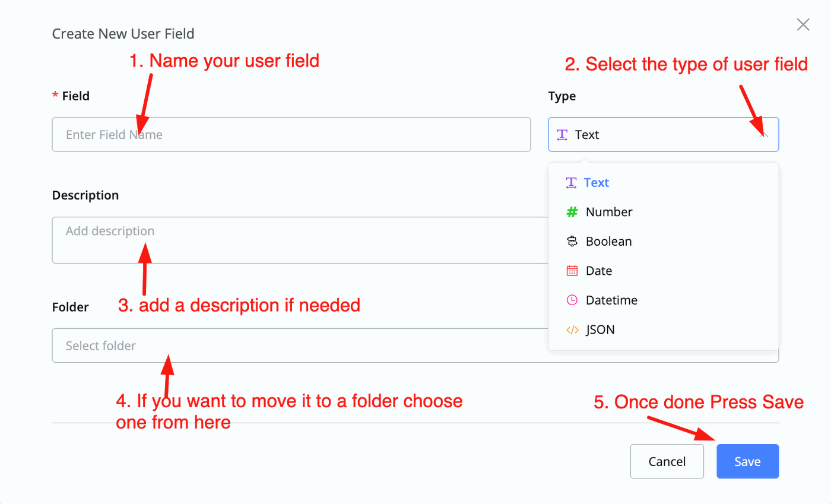The image size is (831, 504).
Task: Click the orange code-brackets JSON icon
Action: 572,330
